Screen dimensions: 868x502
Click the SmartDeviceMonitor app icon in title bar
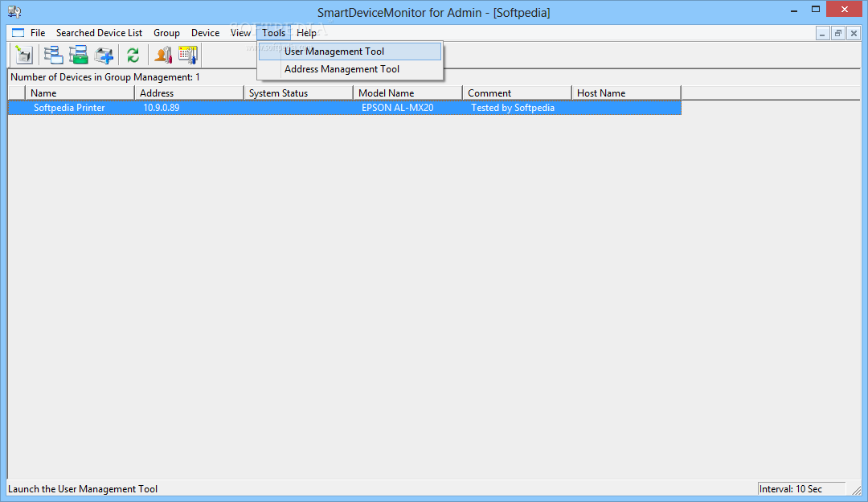(14, 11)
